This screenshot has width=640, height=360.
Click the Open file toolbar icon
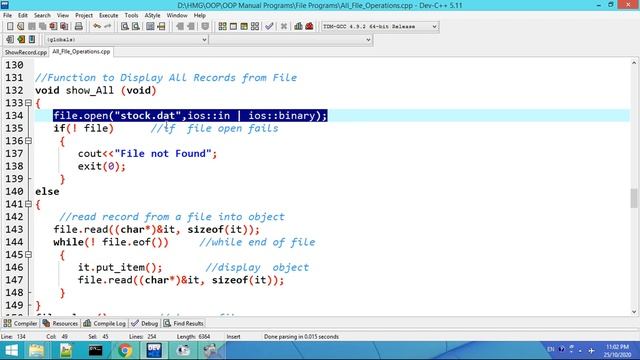pyautogui.click(x=20, y=27)
